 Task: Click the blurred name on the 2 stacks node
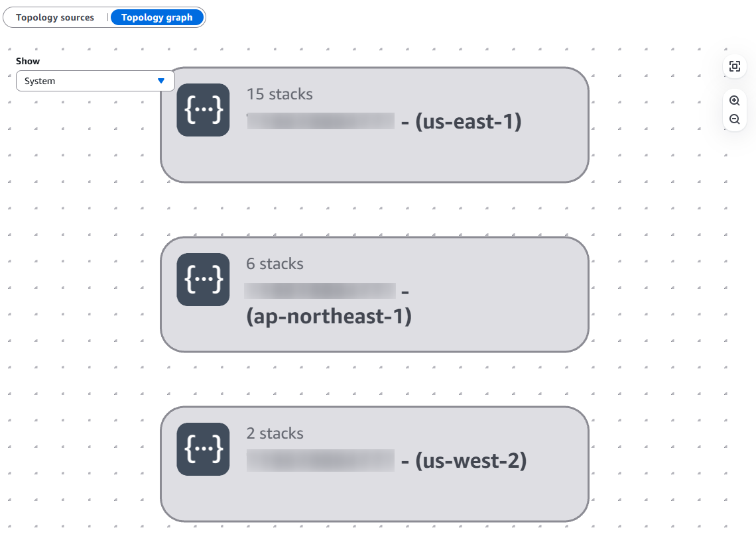pyautogui.click(x=321, y=461)
